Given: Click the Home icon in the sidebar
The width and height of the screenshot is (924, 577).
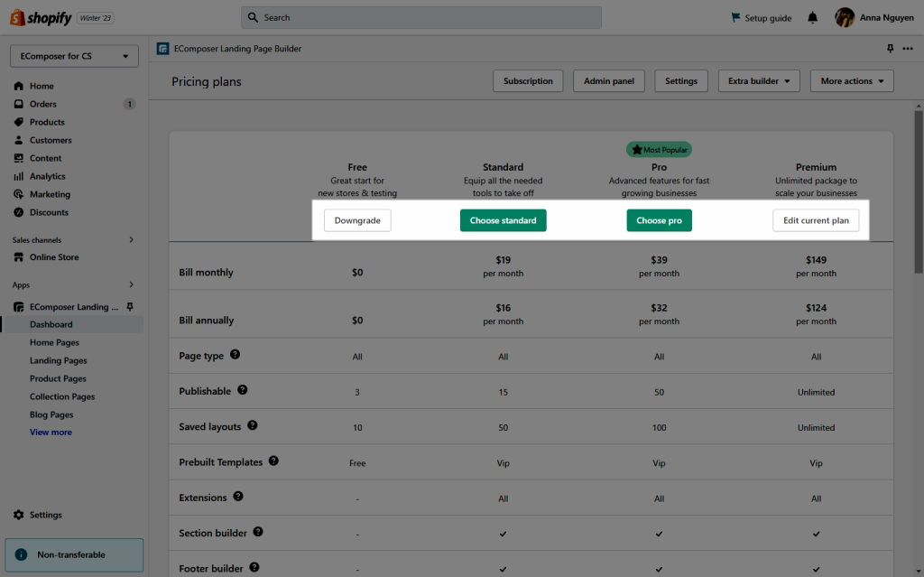Looking at the screenshot, I should (19, 86).
